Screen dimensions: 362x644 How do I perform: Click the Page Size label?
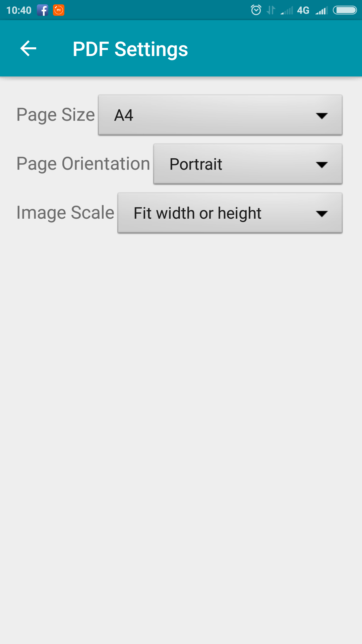tap(56, 115)
